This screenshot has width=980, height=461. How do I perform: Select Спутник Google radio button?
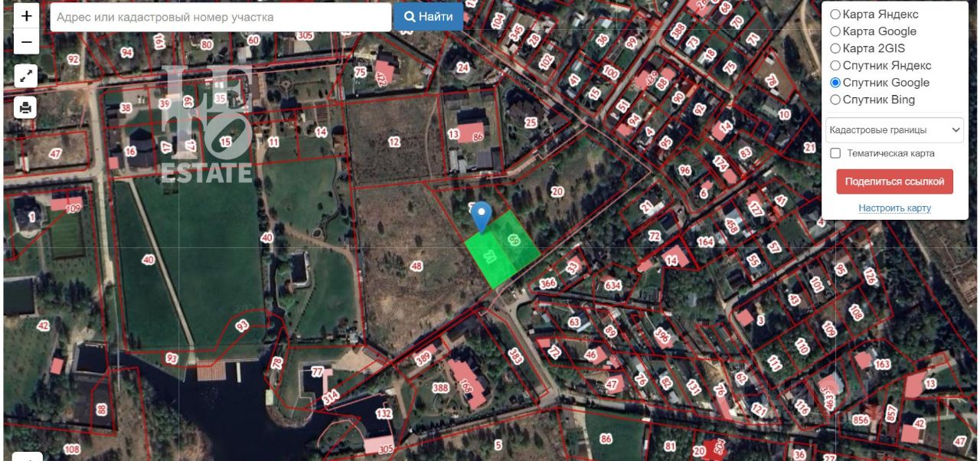click(x=835, y=83)
